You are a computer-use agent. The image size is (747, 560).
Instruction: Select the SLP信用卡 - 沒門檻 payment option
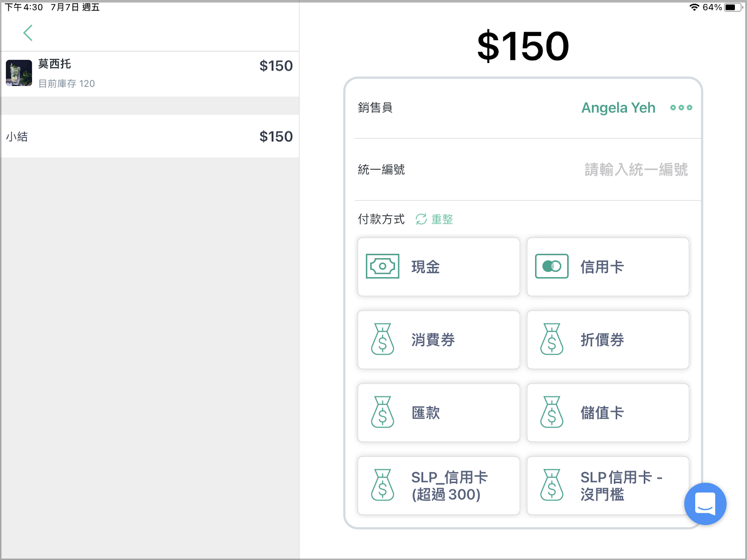(x=608, y=486)
